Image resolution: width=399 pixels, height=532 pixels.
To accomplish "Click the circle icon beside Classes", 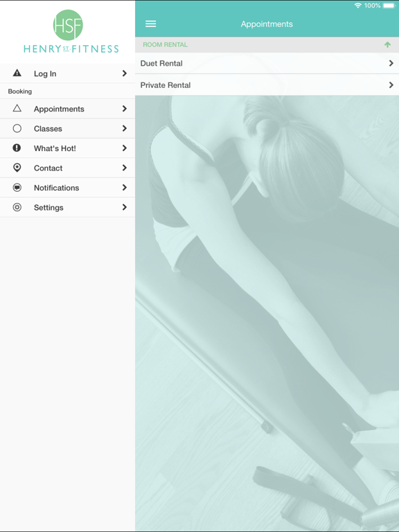I will pos(17,128).
